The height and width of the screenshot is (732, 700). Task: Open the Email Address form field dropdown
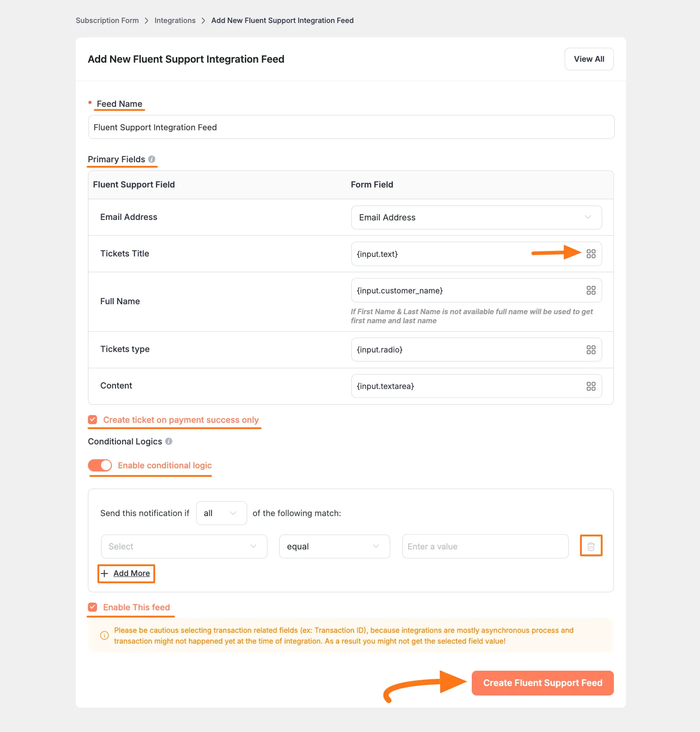click(x=476, y=217)
